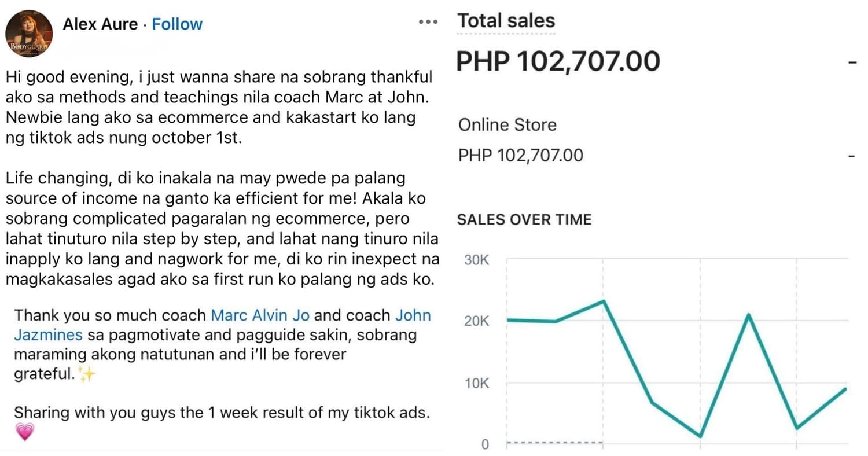Click the Total sales heading

point(506,21)
